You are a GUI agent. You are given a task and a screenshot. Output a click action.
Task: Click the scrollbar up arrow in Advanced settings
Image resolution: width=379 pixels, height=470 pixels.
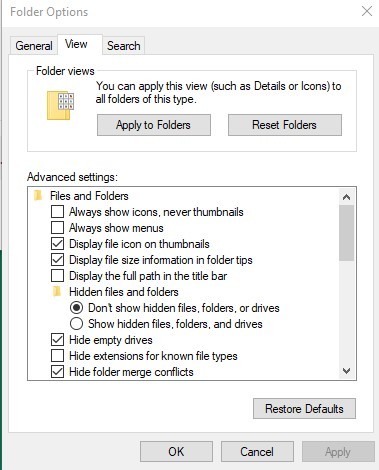346,197
